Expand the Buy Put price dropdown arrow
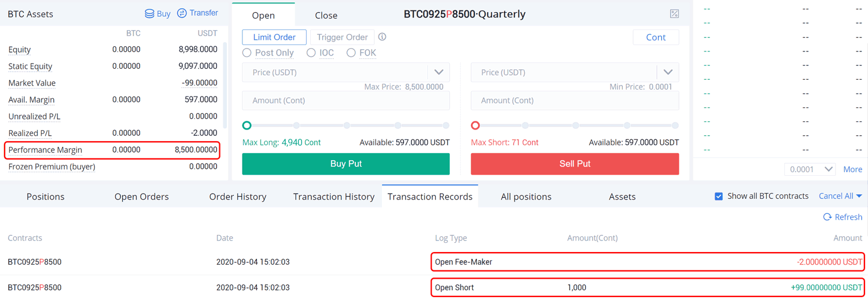The height and width of the screenshot is (300, 868). click(x=439, y=72)
